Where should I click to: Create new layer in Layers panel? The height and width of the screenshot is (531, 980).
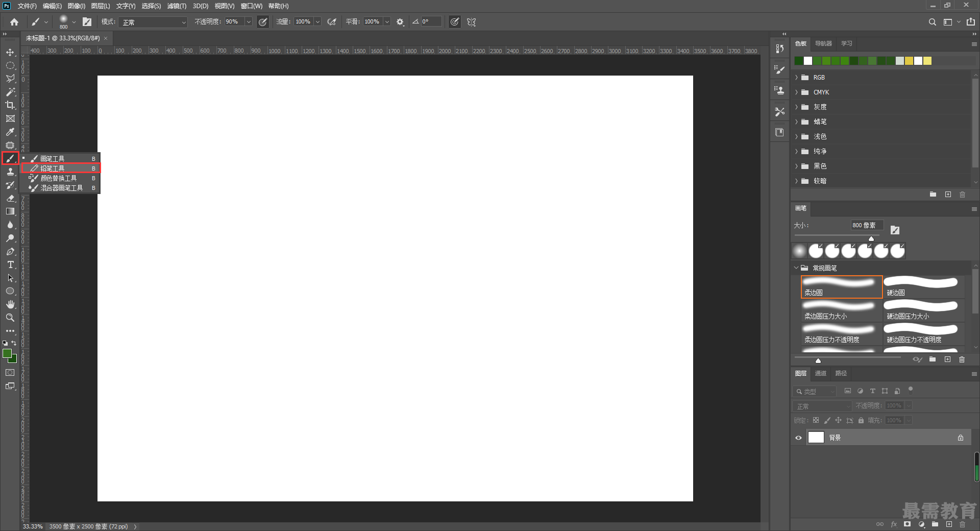[x=949, y=524]
